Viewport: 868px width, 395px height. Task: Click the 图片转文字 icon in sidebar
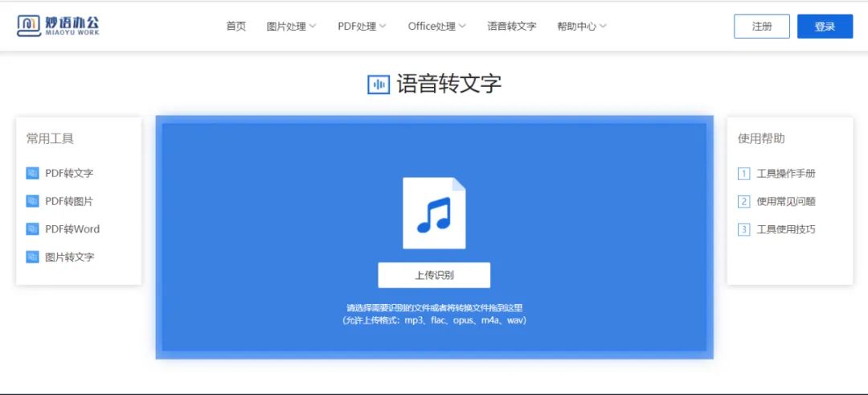click(33, 257)
